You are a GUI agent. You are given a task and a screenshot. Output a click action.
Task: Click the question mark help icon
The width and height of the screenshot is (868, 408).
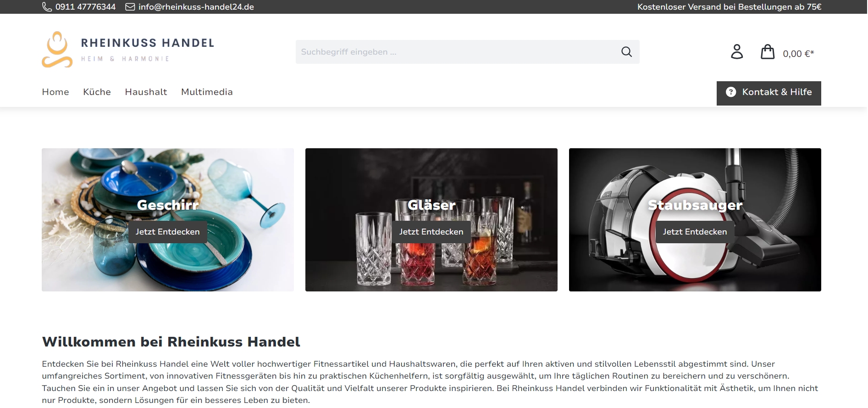pyautogui.click(x=731, y=92)
